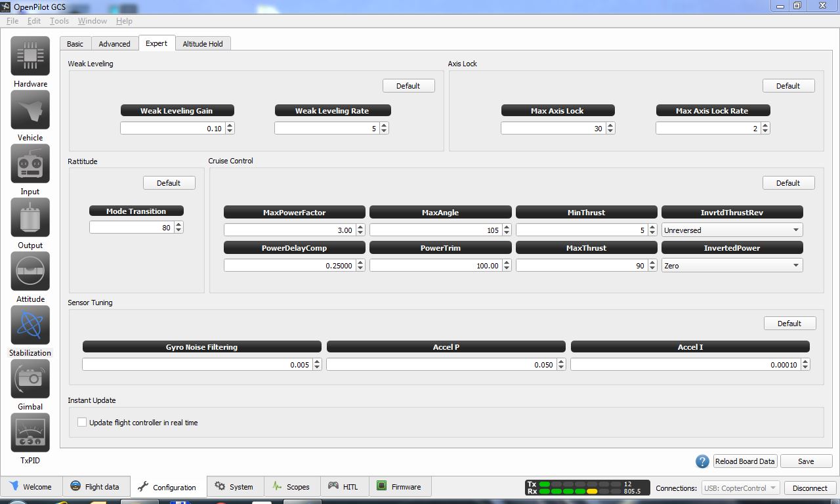Screen dimensions: 840x504
Task: Select the Vehicle airplane icon
Action: [30, 110]
